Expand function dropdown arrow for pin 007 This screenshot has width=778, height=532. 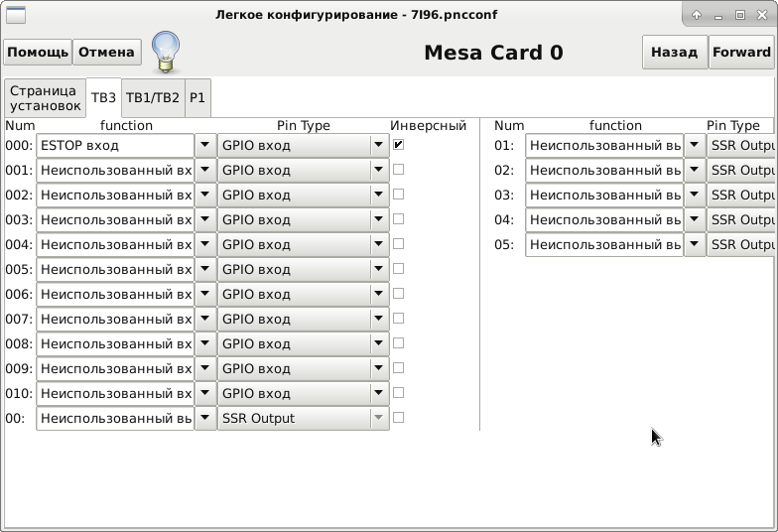point(204,320)
